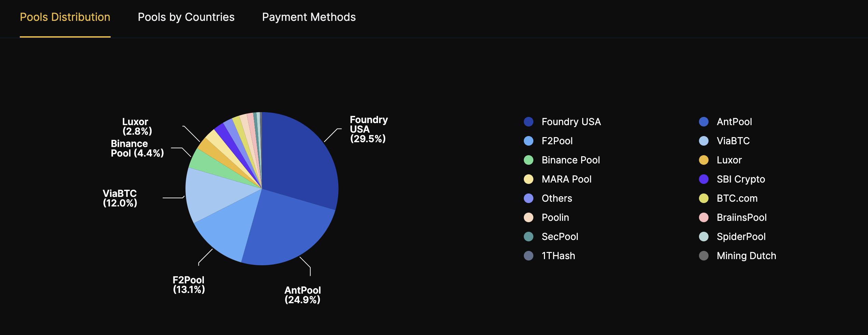
Task: Click the "AntPool (24.9%)" chart label
Action: [303, 295]
